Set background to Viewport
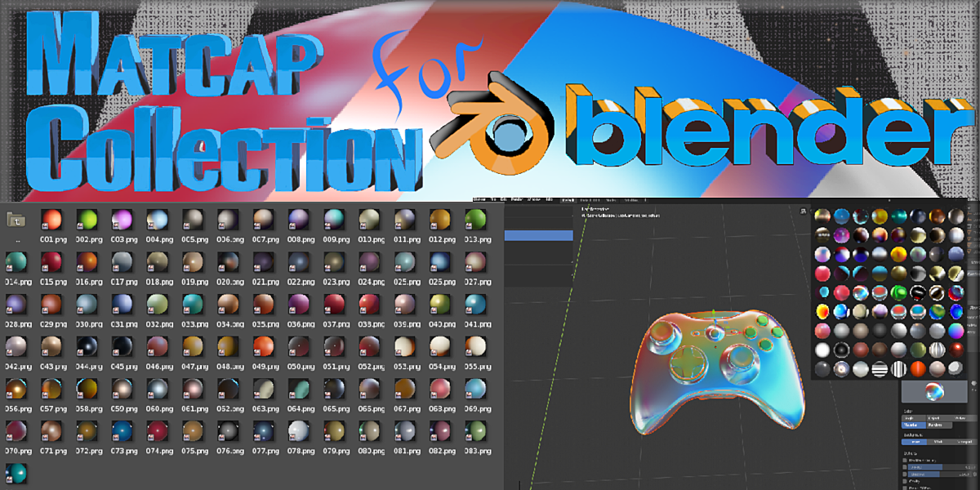The image size is (980, 490). pyautogui.click(x=964, y=442)
